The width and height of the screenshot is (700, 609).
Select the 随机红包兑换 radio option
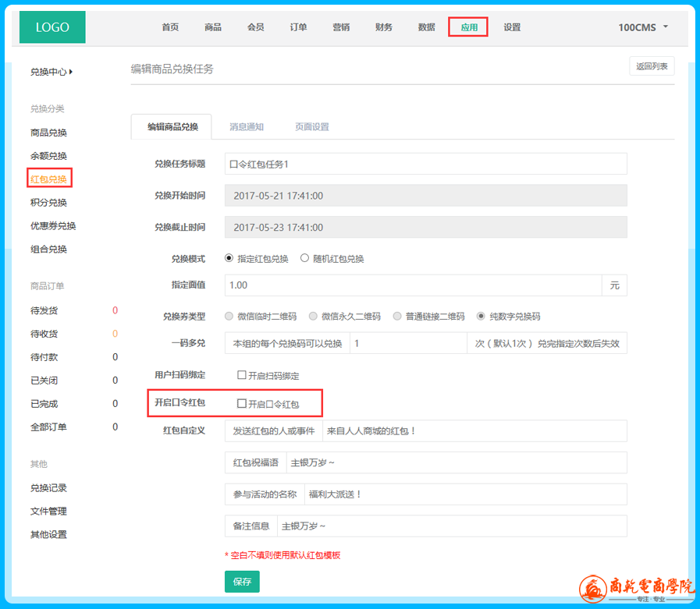click(305, 259)
